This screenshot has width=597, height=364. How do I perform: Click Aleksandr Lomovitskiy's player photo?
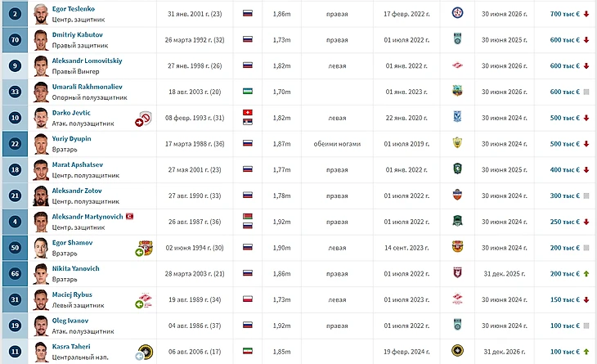tap(41, 65)
